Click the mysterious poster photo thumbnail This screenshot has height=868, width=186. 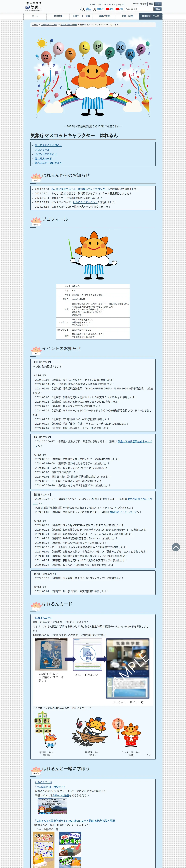(x=51, y=654)
